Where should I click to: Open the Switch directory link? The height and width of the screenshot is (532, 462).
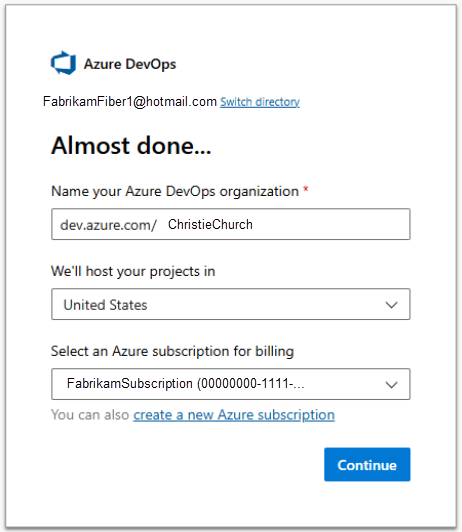[260, 102]
